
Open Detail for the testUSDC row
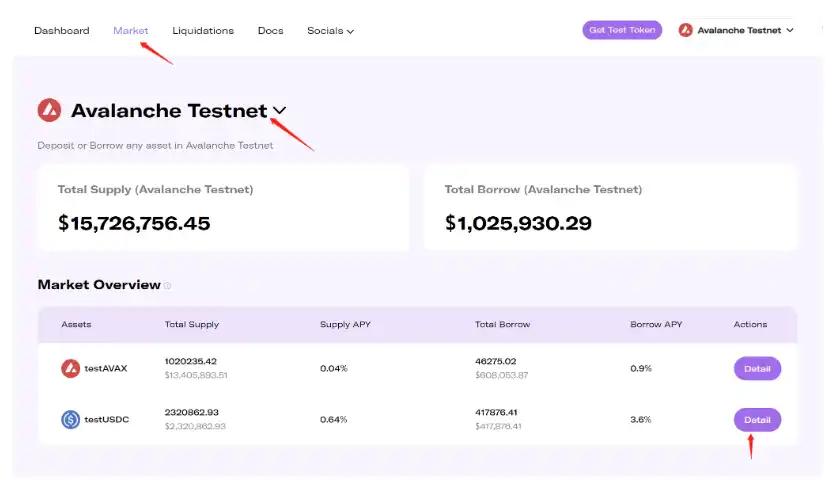tap(758, 420)
